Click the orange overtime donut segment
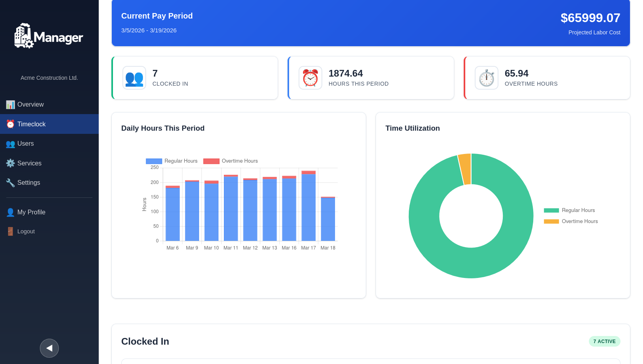 point(465,169)
